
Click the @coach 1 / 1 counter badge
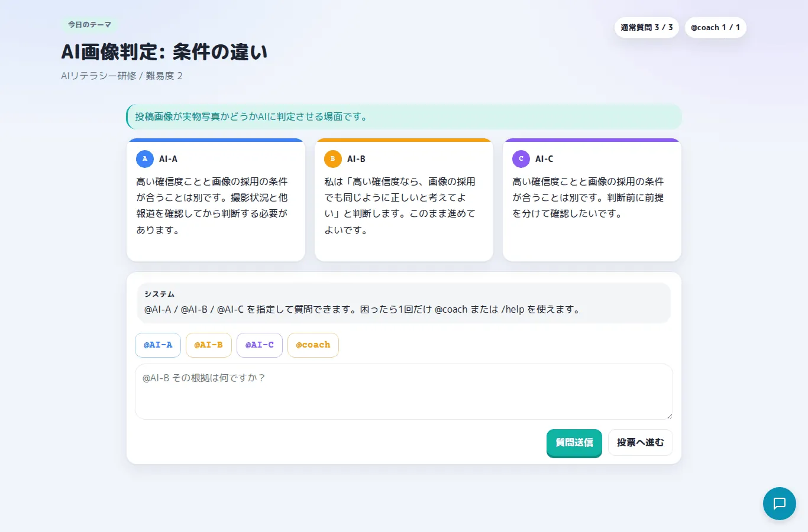[716, 28]
